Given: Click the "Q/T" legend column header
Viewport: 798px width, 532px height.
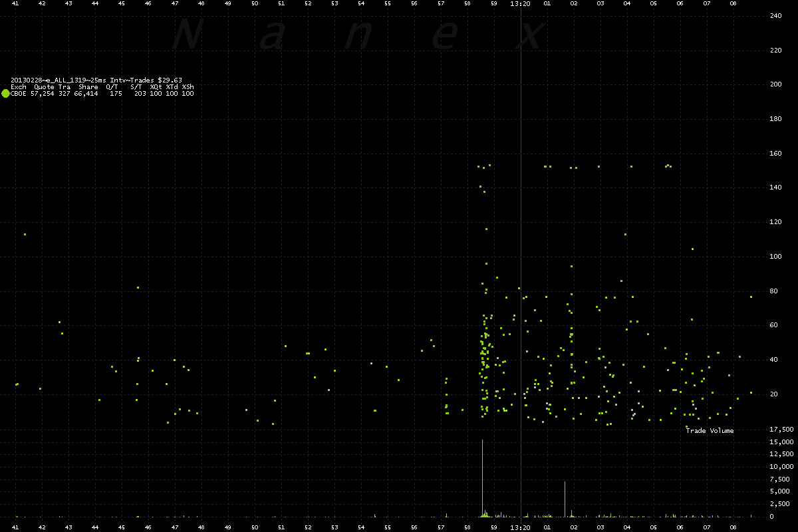Looking at the screenshot, I should click(x=112, y=87).
